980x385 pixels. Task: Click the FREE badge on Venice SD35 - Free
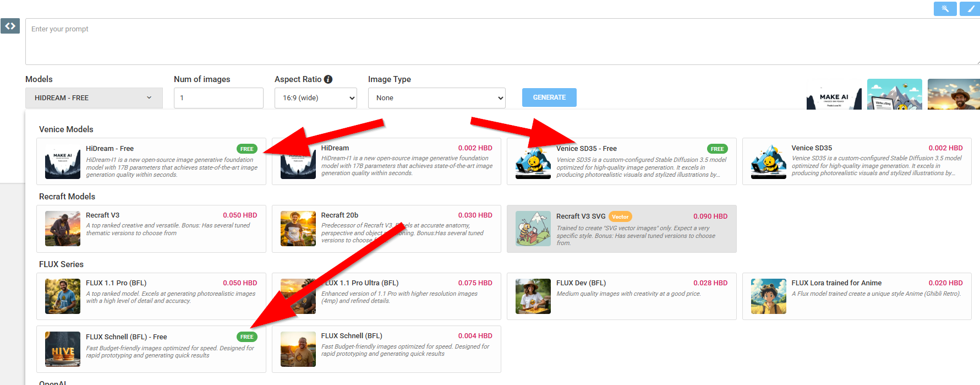pyautogui.click(x=718, y=149)
